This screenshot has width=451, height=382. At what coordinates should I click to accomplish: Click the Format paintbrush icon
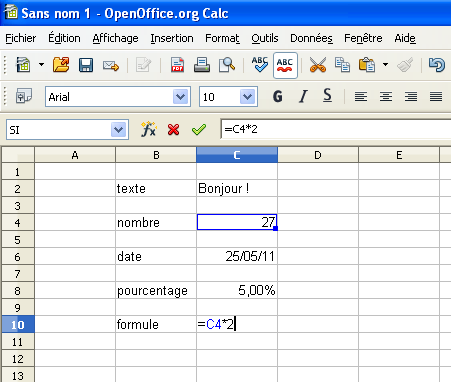point(405,65)
